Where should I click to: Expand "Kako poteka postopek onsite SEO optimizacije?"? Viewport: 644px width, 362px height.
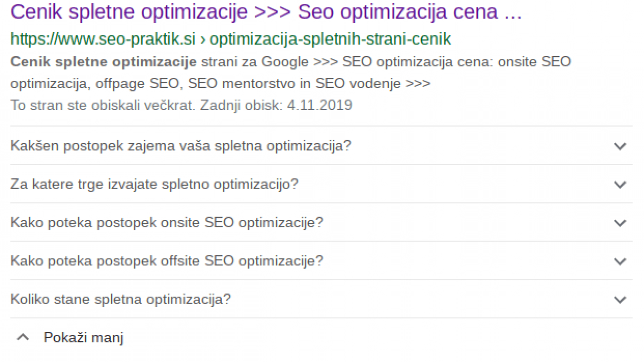click(x=166, y=222)
